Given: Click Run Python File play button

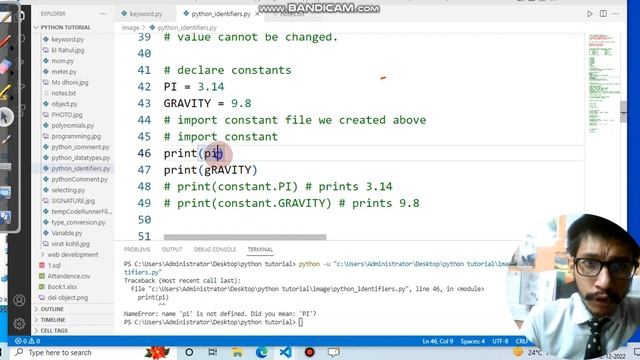Looking at the screenshot, I should [x=590, y=14].
